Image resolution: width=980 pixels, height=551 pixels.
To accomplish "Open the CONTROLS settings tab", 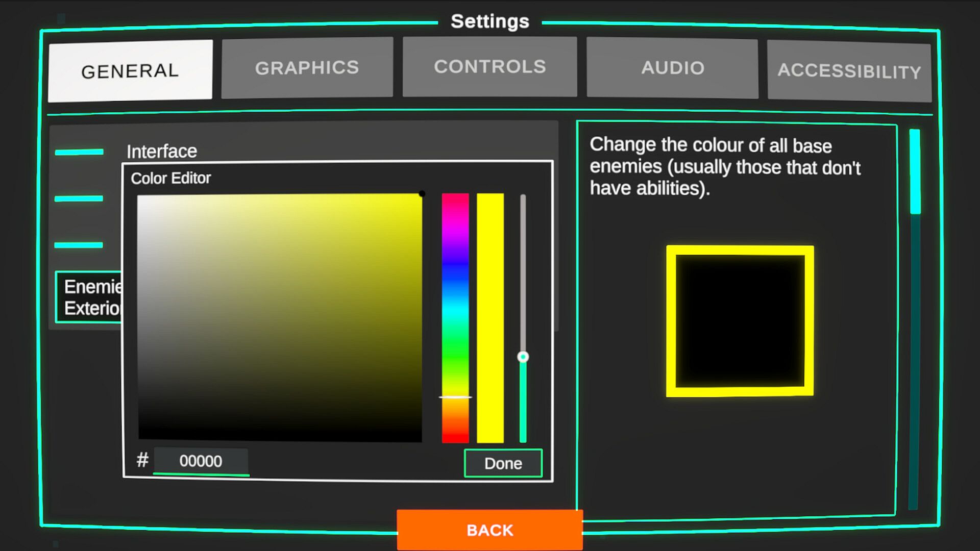I will (x=489, y=66).
